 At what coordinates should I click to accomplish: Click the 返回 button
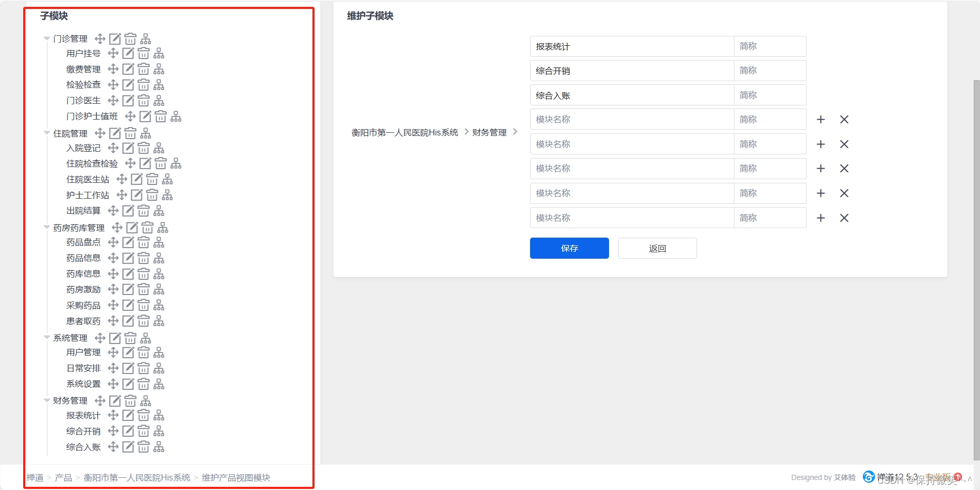(x=657, y=248)
